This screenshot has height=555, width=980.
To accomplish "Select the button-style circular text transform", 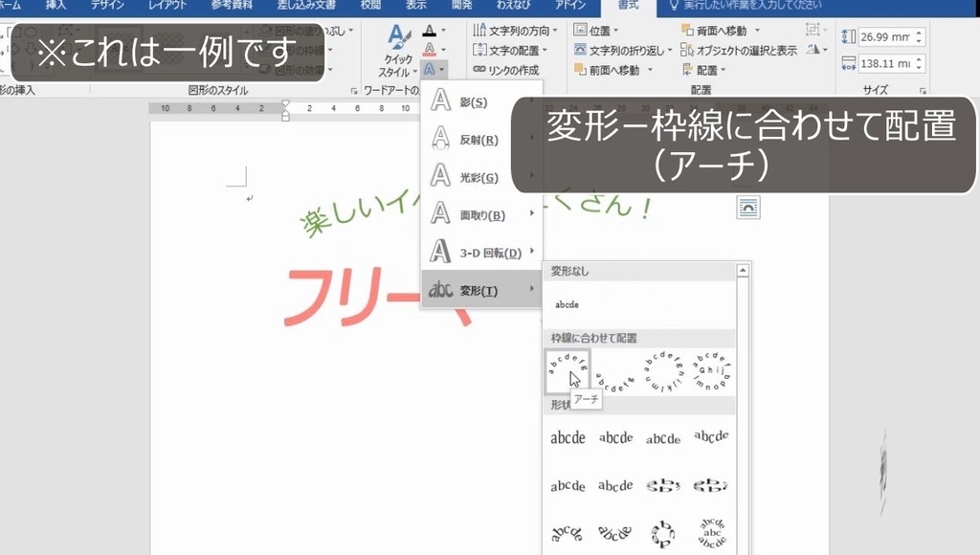I will [x=711, y=371].
